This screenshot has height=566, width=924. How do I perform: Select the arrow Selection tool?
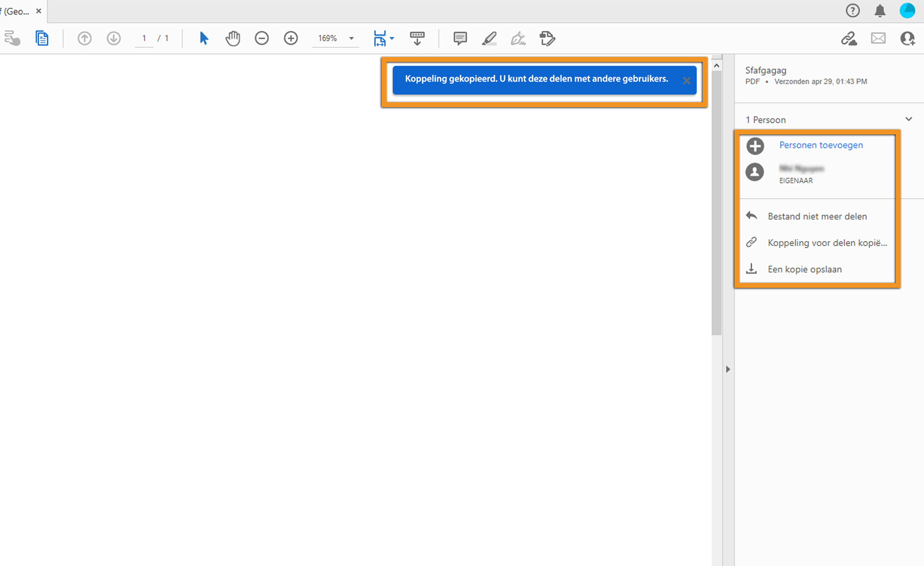point(204,38)
